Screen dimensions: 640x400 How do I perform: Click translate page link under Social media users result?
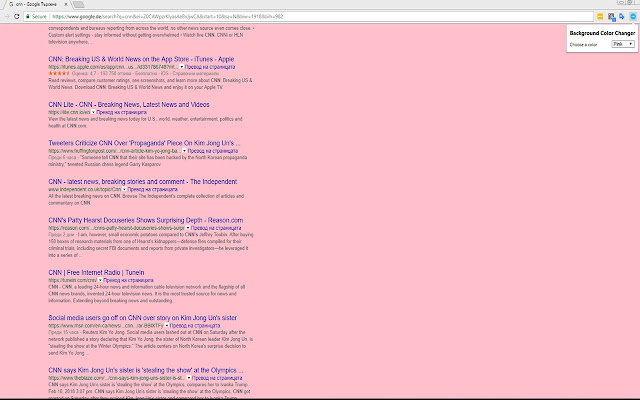click(195, 325)
